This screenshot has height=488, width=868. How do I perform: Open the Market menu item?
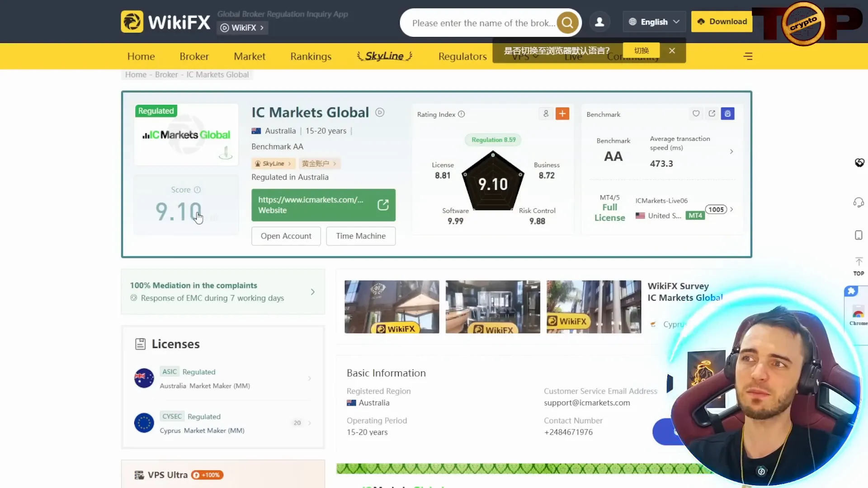(x=250, y=56)
